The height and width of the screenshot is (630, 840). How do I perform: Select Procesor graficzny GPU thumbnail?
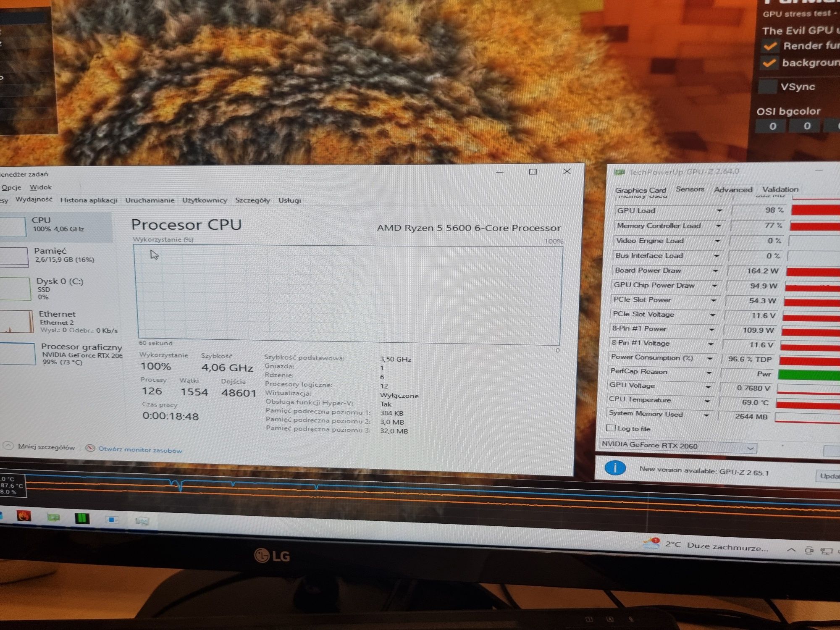[17, 354]
